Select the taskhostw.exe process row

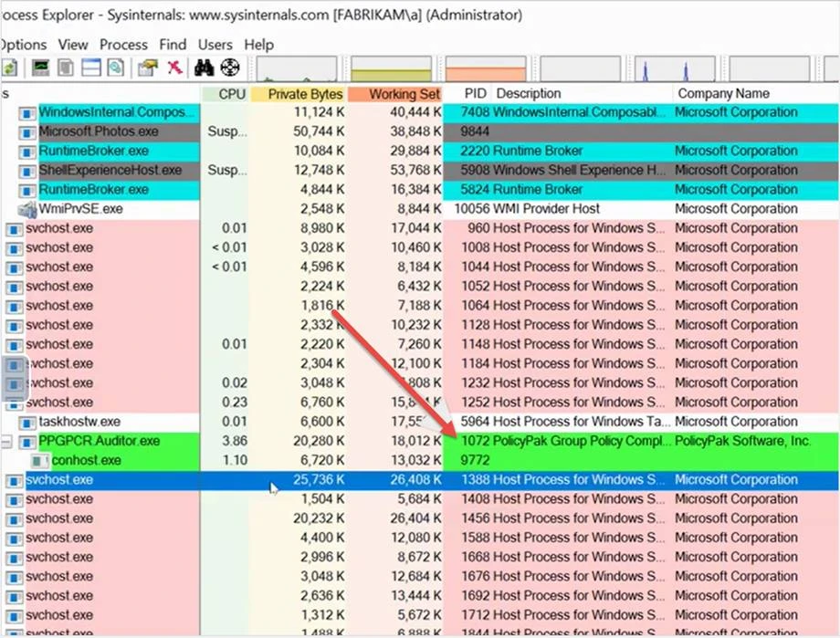click(x=79, y=422)
